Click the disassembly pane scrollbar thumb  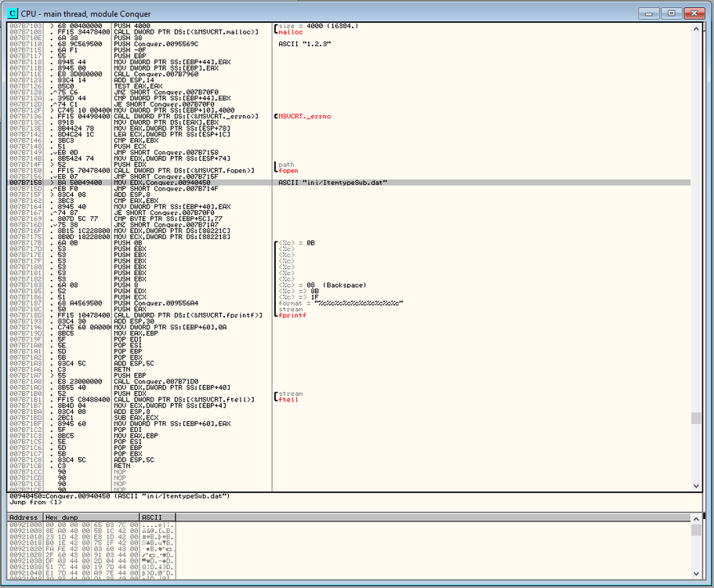pos(696,418)
